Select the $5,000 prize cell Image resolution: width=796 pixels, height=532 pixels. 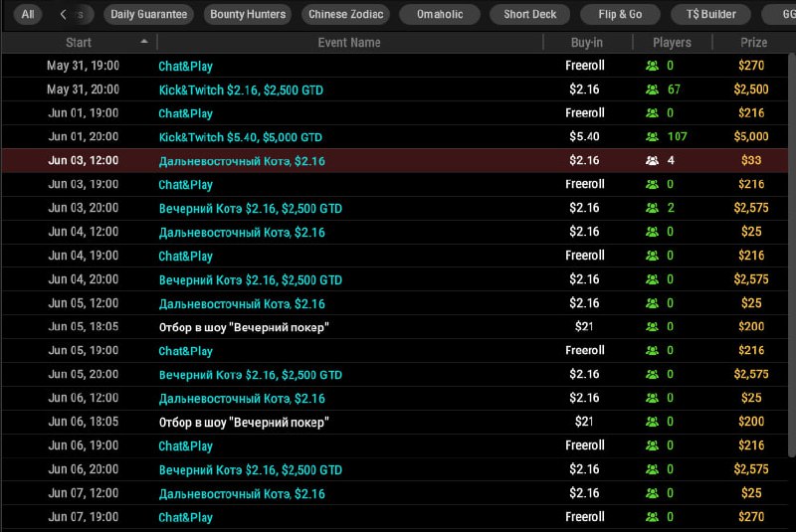tap(751, 136)
